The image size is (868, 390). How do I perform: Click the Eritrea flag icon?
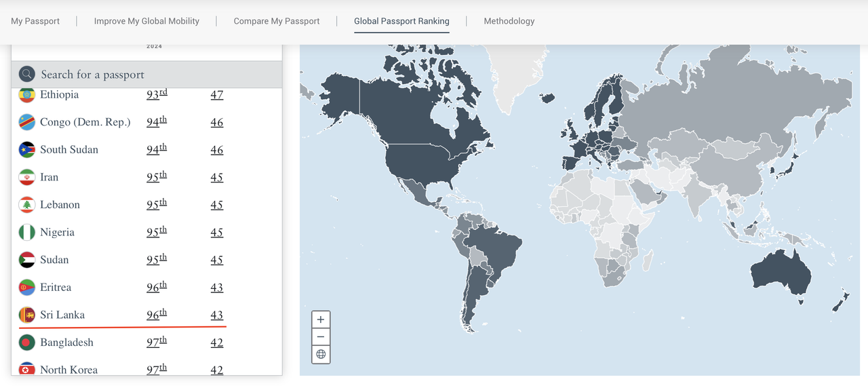tap(27, 288)
